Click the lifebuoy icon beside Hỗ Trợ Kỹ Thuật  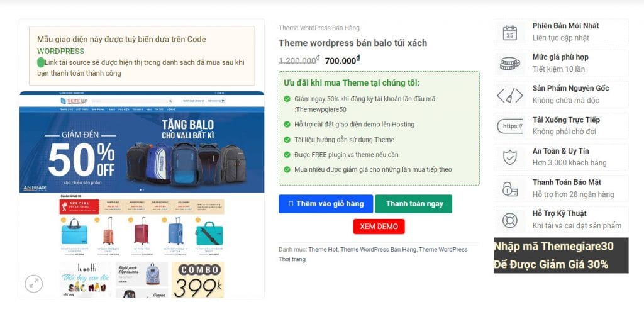[x=509, y=220]
